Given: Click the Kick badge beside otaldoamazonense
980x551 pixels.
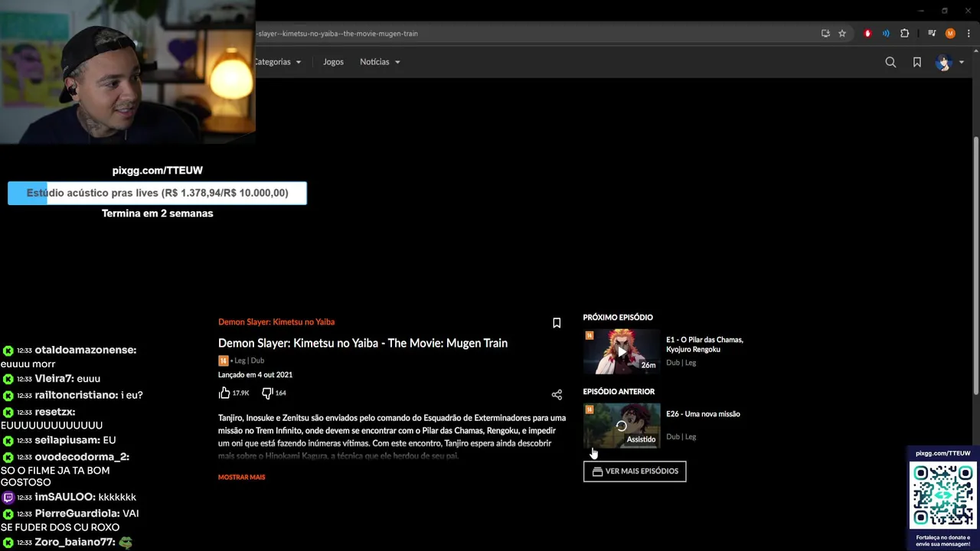Looking at the screenshot, I should point(8,350).
